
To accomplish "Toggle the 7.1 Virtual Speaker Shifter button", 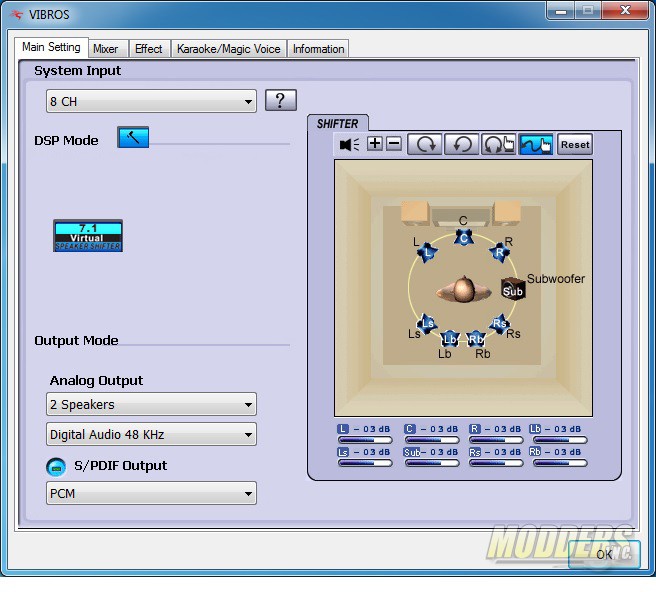I will (88, 236).
